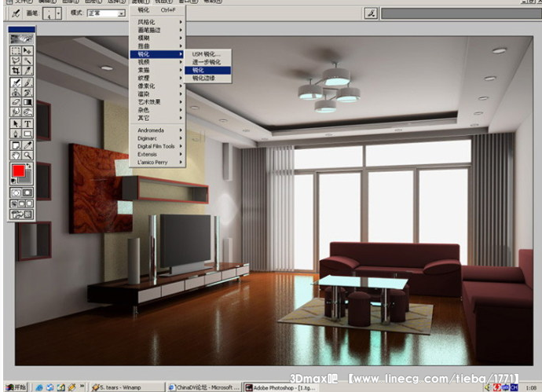
Task: Select the Rectangle shape tool
Action: click(x=27, y=134)
